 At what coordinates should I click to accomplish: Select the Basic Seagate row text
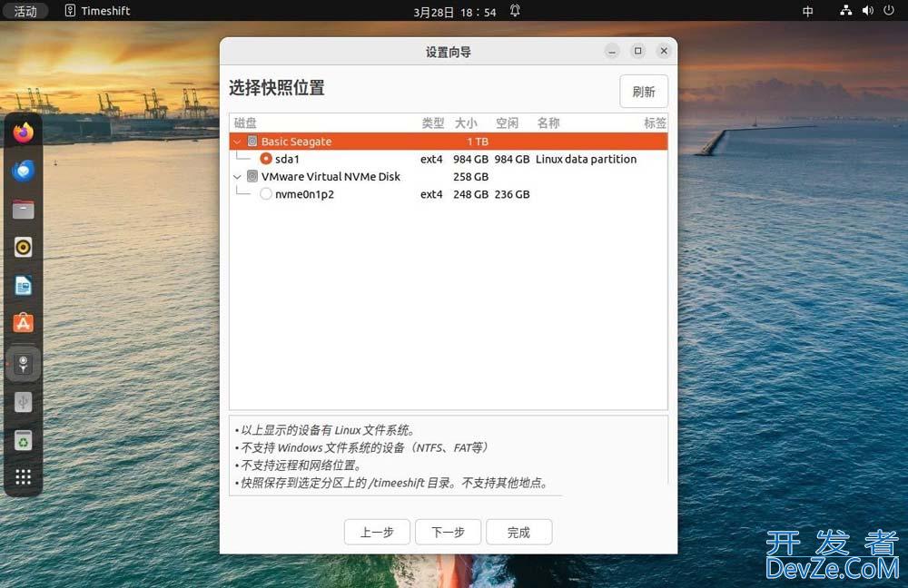pyautogui.click(x=297, y=142)
